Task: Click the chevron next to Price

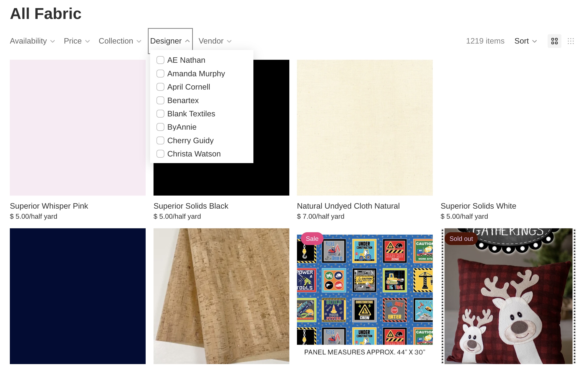Action: (87, 41)
